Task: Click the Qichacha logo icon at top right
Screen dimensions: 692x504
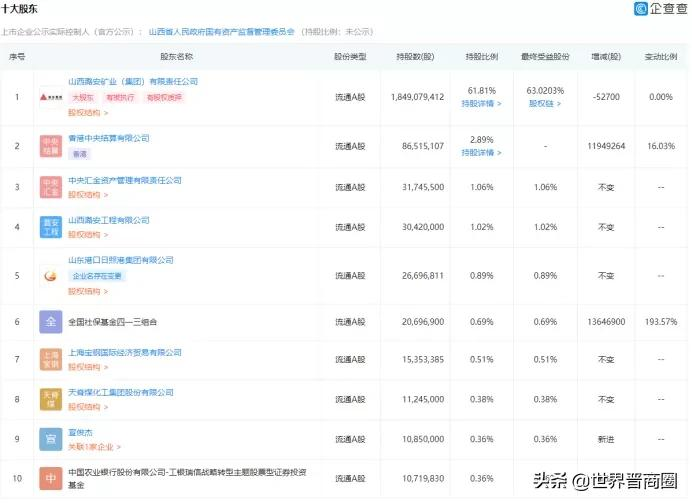Action: pos(640,8)
